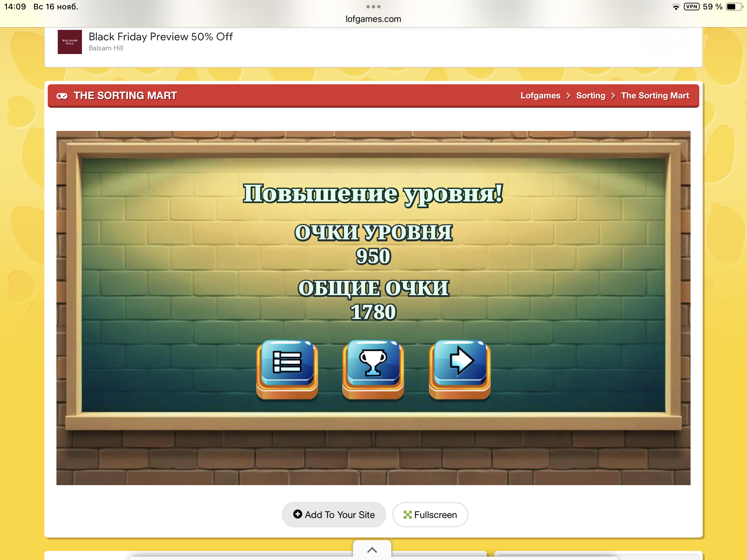This screenshot has height=560, width=747.
Task: Tap the Balsam Hill ad logo
Action: point(70,42)
